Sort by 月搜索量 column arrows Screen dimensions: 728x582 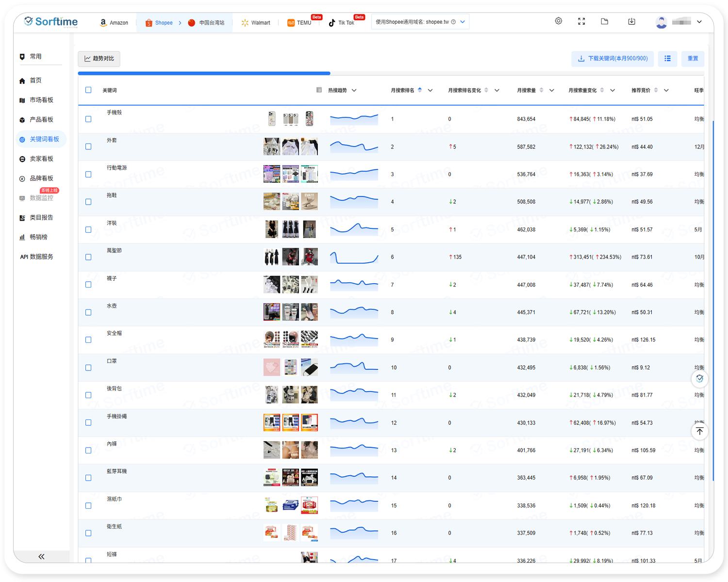542,90
